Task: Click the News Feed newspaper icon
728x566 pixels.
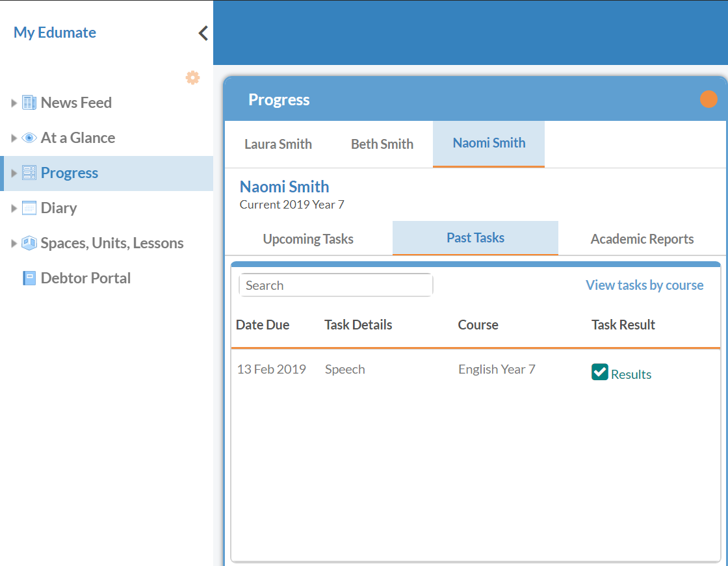Action: tap(29, 103)
